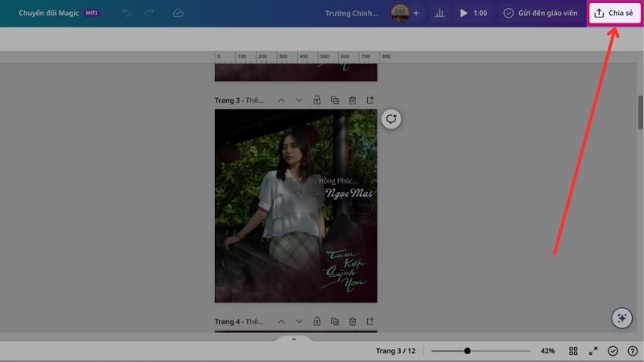Click the redo arrow

pos(150,13)
